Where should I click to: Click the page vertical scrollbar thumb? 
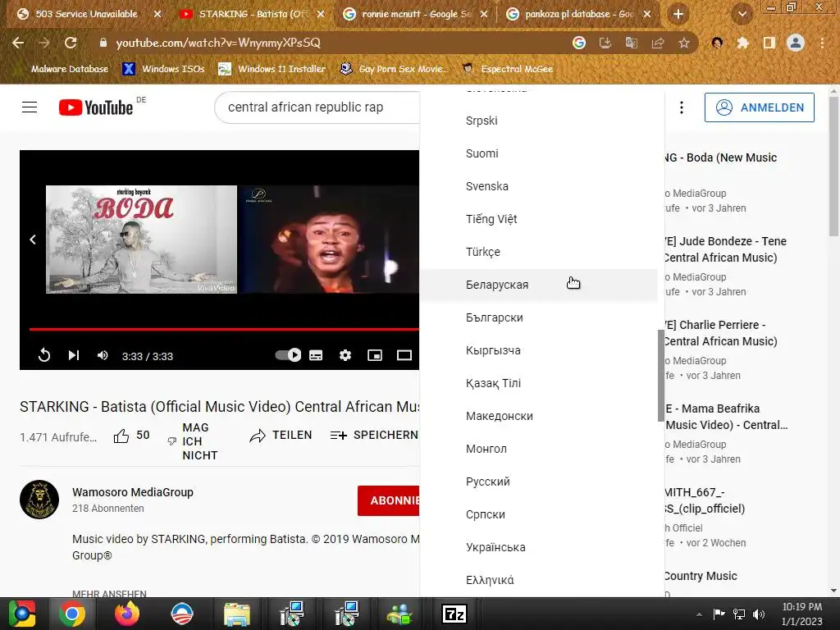pyautogui.click(x=834, y=166)
